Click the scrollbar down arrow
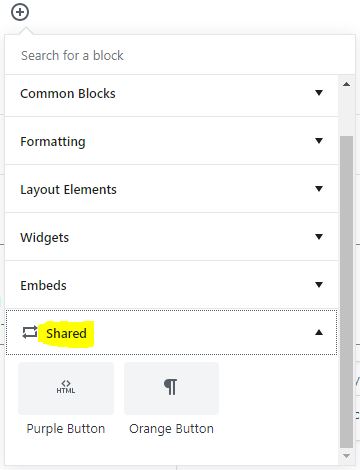Viewport: 360px width, 470px height. click(x=346, y=455)
